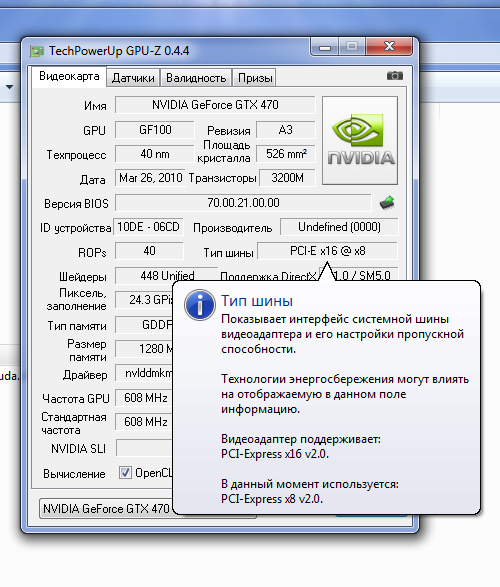Image resolution: width=500 pixels, height=587 pixels.
Task: Click the Частота GPU field 608 MHz
Action: tap(144, 398)
